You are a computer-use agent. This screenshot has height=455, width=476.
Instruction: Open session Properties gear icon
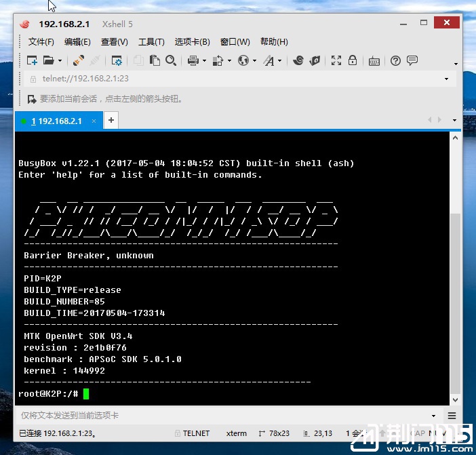116,60
